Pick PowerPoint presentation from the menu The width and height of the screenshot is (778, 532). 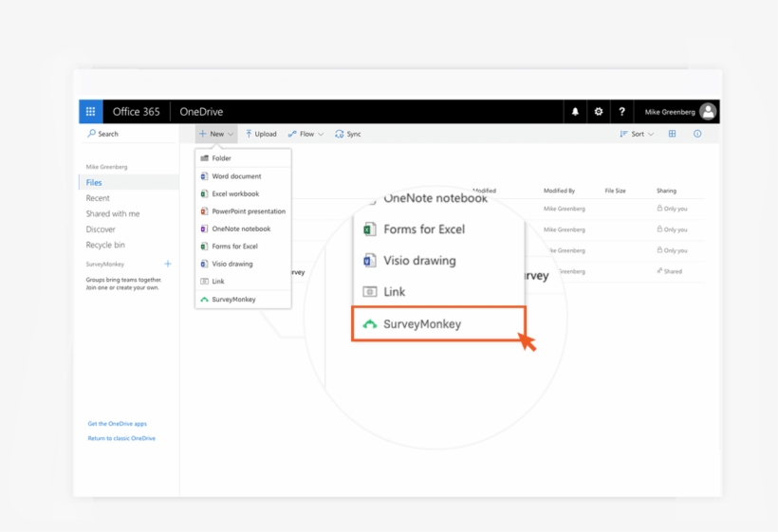(248, 211)
